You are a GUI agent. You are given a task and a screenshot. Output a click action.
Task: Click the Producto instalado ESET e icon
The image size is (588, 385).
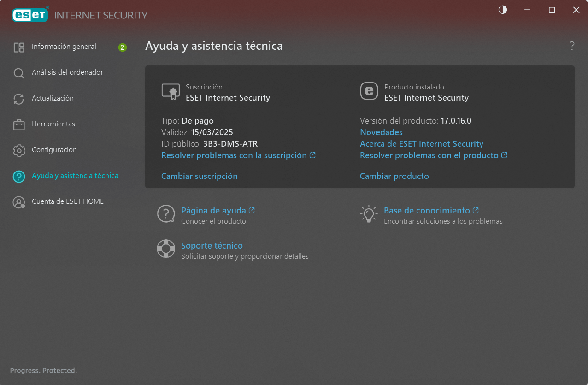point(369,91)
